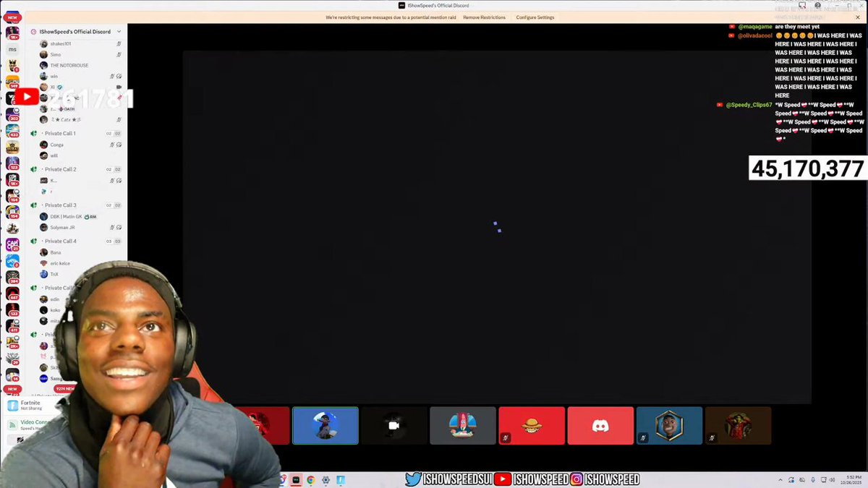Expand IShowSpeed's Official Discord server menu

tap(119, 32)
